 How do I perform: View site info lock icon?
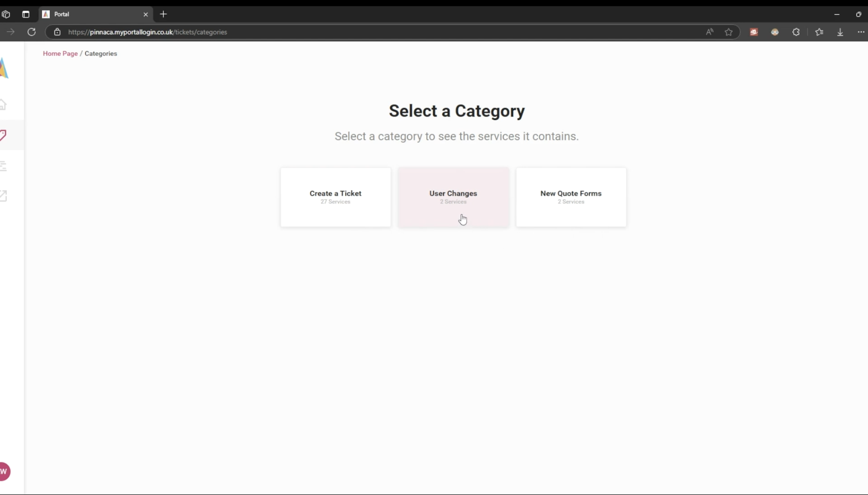(57, 32)
